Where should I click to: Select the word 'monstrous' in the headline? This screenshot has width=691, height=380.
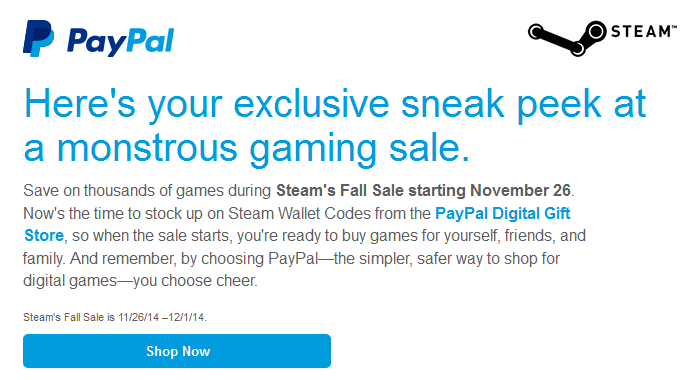147,148
